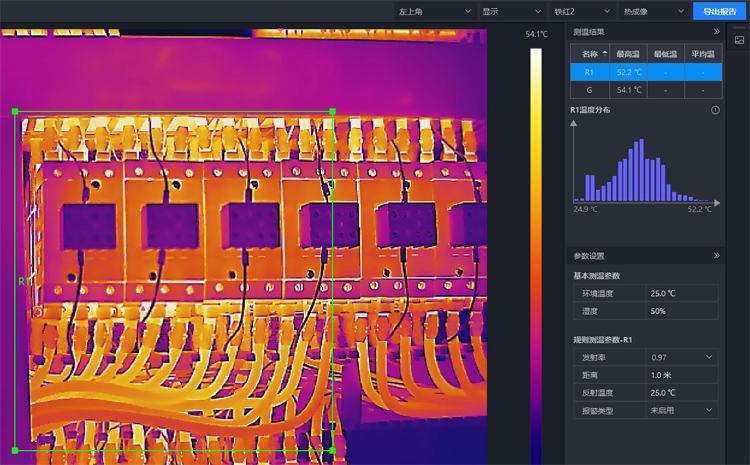Click info icon beside R1温度分布
Viewport: 750px width, 465px height.
pyautogui.click(x=715, y=110)
